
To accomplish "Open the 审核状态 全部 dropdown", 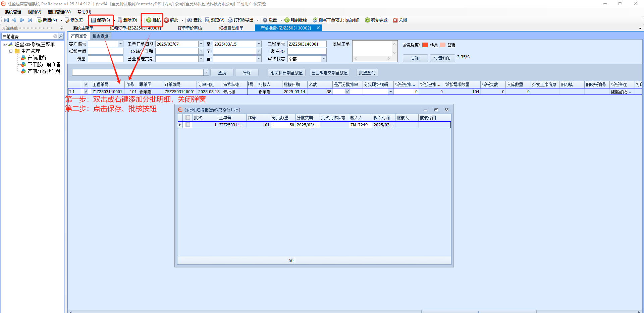I will click(x=324, y=59).
